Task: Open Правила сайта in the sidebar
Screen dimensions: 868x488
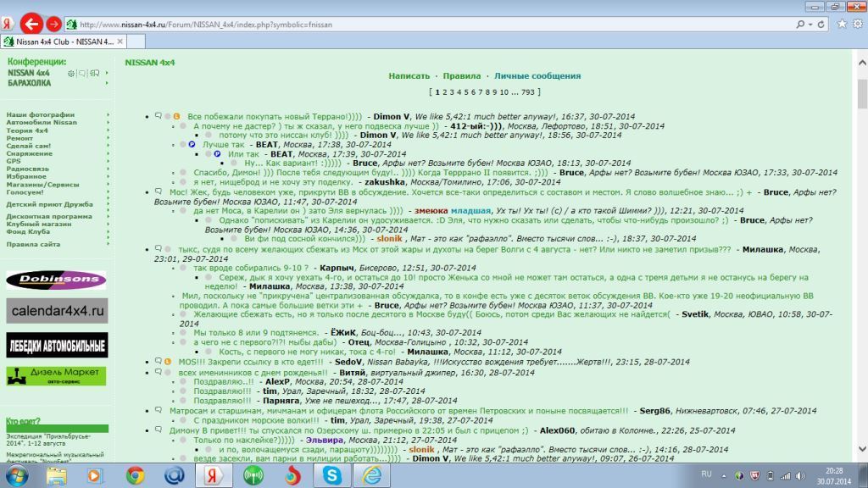Action: [33, 244]
